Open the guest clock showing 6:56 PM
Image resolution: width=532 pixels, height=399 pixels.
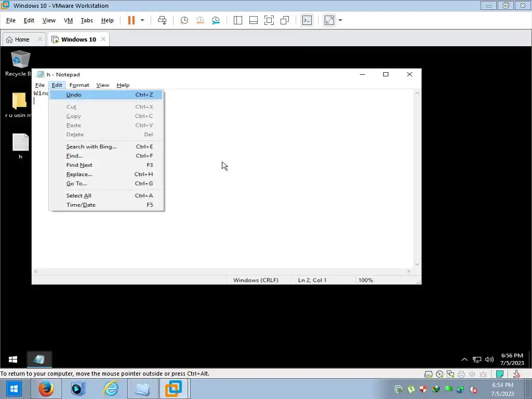tap(512, 360)
